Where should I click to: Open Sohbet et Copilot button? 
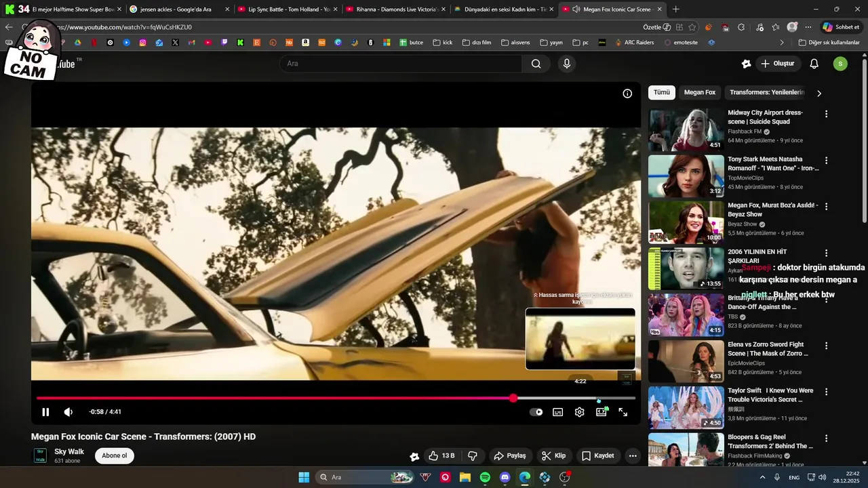(x=841, y=27)
